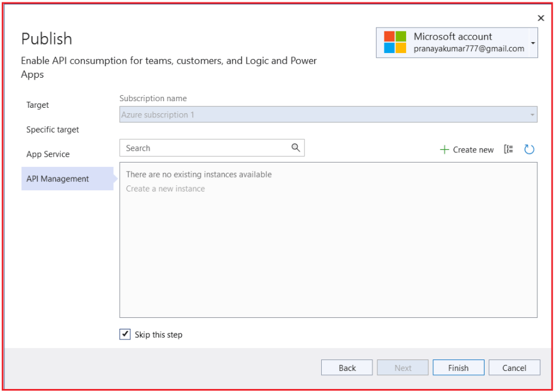555x392 pixels.
Task: Go to the Target step
Action: 37,105
